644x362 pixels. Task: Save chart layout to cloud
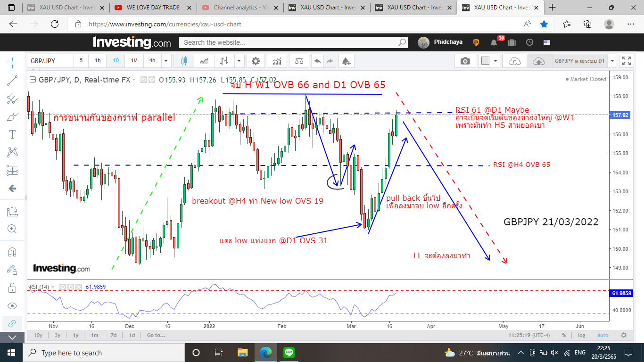click(538, 61)
